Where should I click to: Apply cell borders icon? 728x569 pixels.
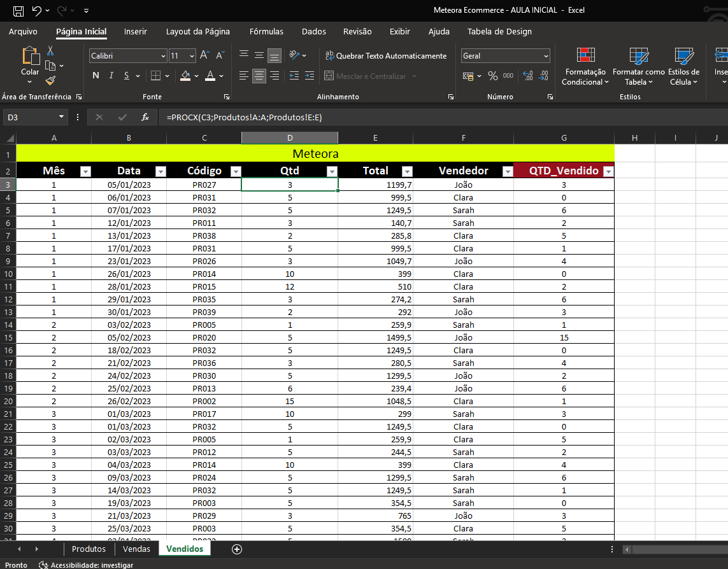coord(156,76)
